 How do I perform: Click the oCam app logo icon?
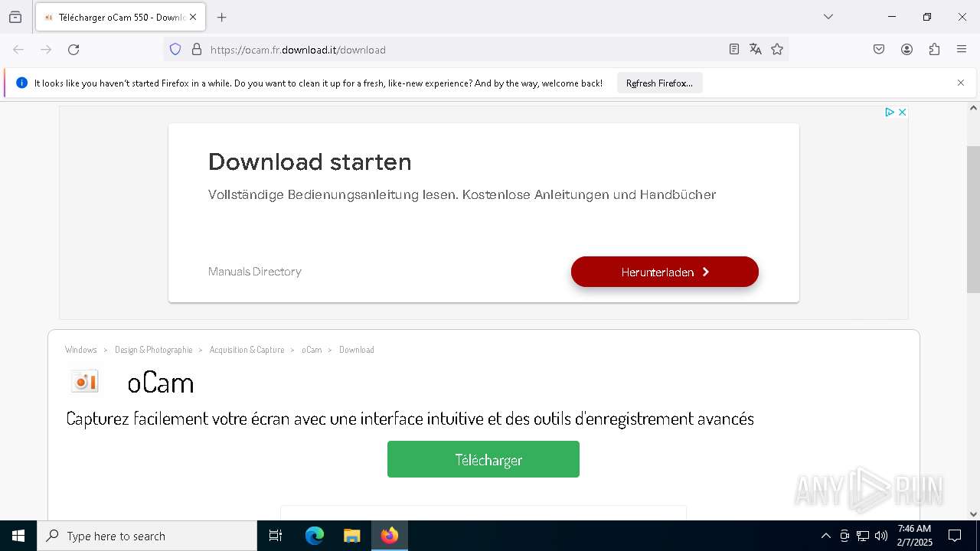[x=85, y=381]
